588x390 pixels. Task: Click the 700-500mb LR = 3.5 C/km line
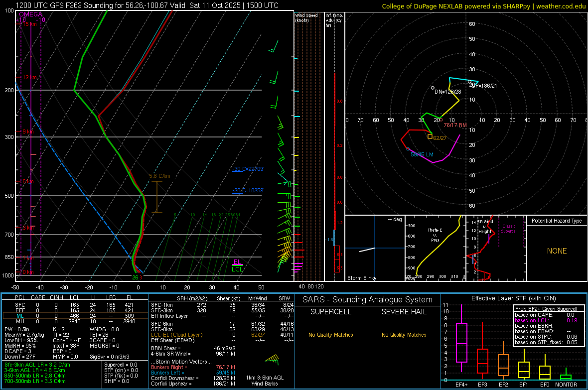[35, 382]
